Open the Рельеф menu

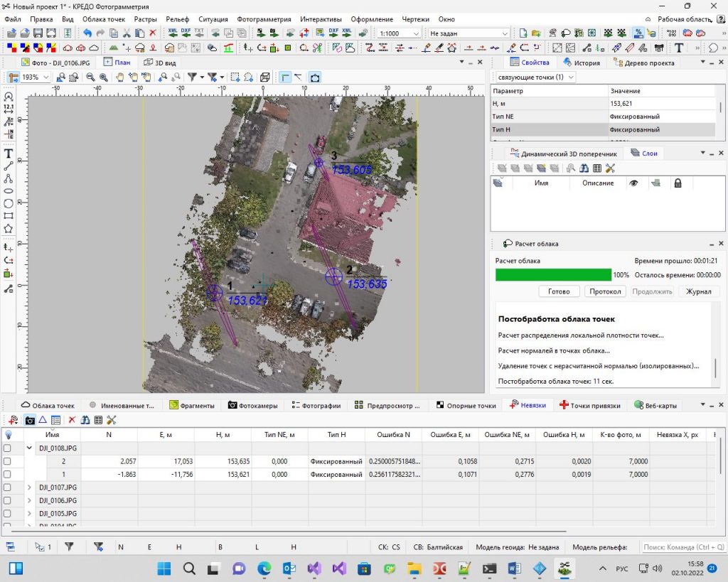coord(177,19)
